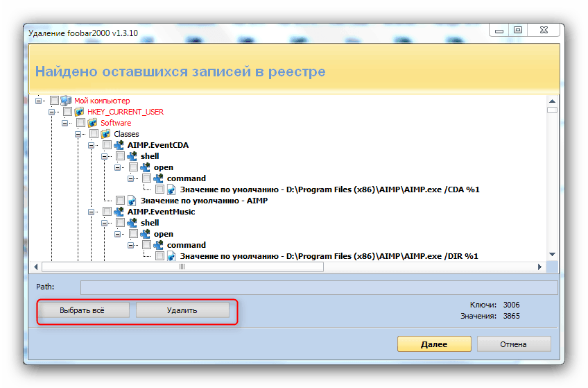Click the Удалить button
The height and width of the screenshot is (388, 588).
click(182, 310)
